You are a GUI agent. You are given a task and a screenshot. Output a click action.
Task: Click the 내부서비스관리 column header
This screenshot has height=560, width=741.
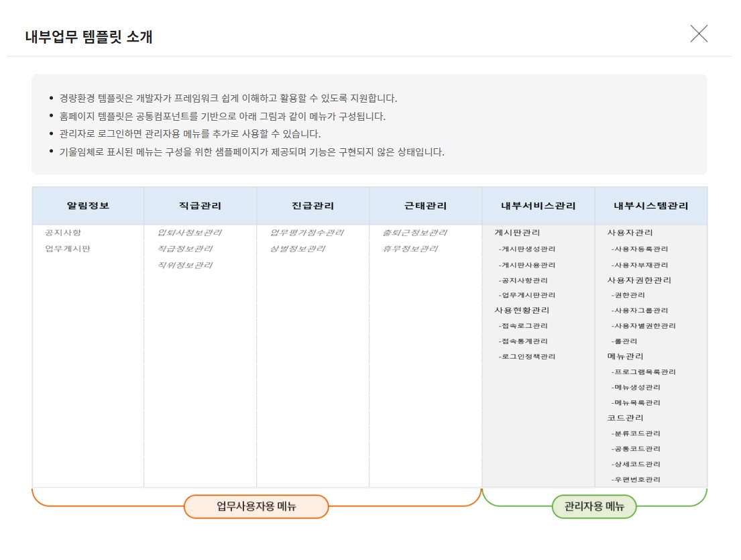pyautogui.click(x=538, y=206)
